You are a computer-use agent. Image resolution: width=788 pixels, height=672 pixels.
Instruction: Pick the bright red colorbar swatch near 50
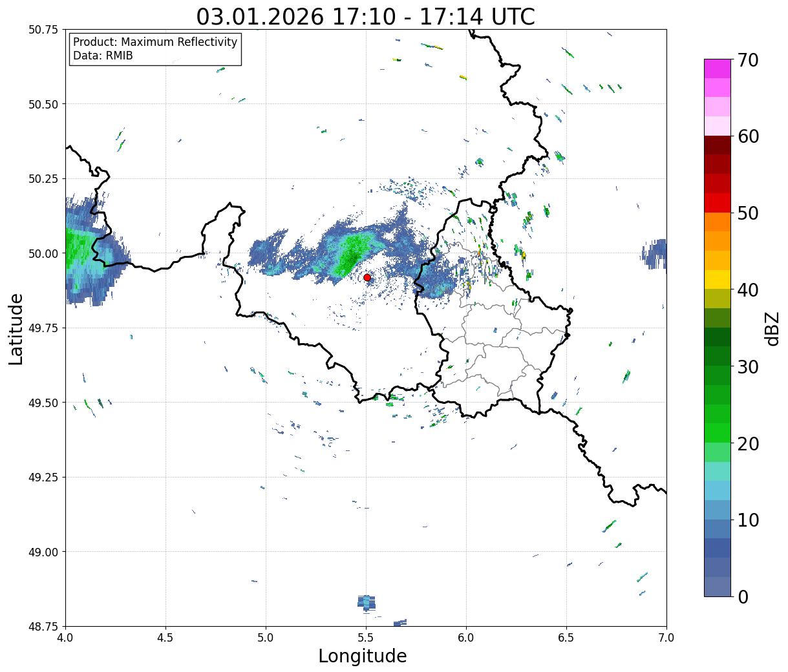[x=718, y=203]
